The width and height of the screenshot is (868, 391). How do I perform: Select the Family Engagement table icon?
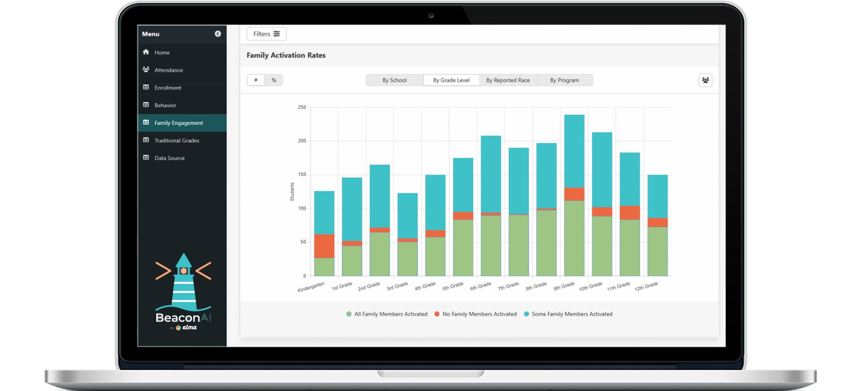(x=146, y=123)
